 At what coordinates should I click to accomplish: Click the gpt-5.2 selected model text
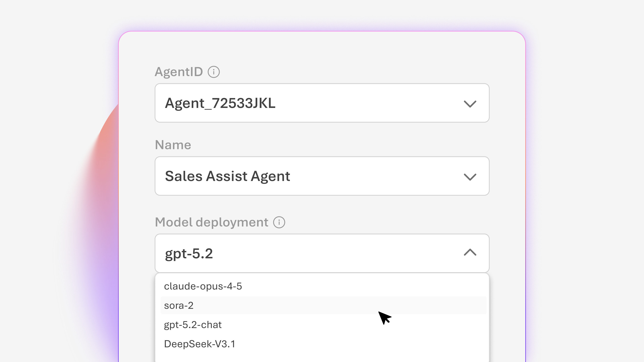click(x=189, y=254)
